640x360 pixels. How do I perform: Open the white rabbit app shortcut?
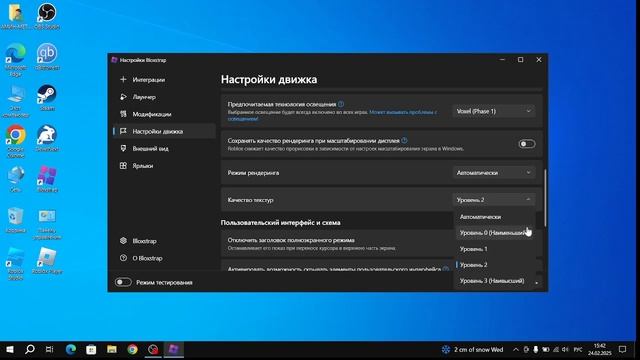[x=47, y=139]
